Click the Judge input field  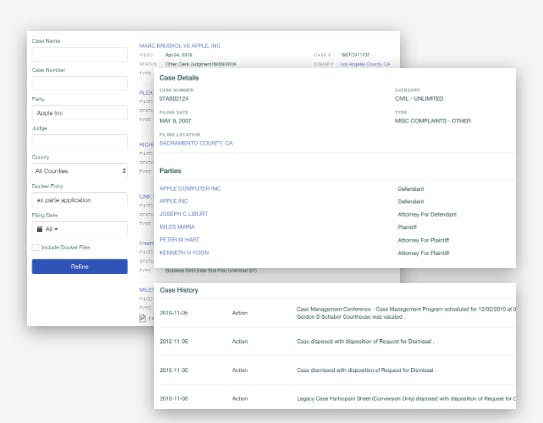click(80, 142)
